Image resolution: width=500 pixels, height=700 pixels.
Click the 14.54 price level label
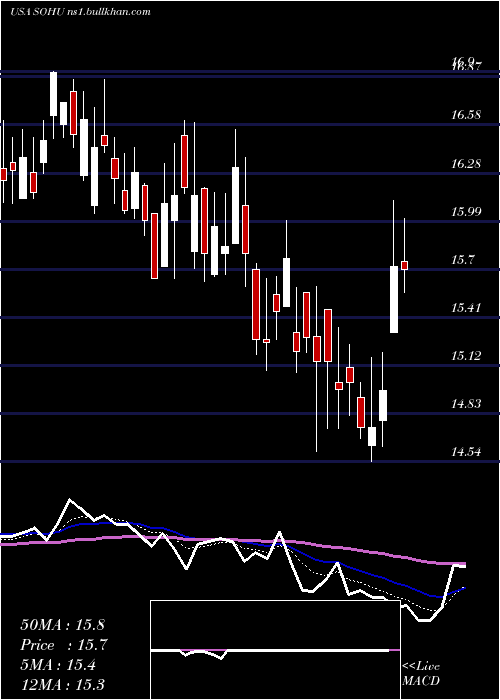[466, 452]
